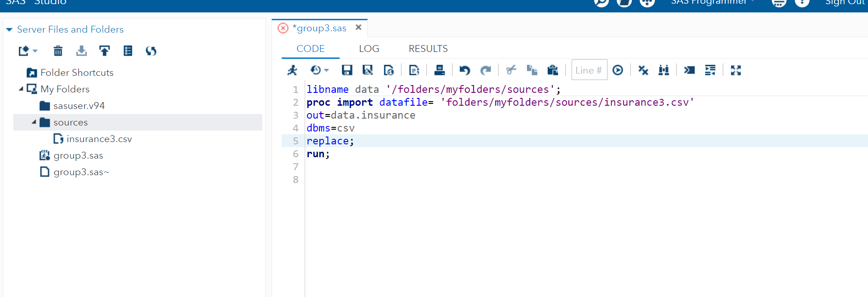Click 'proc import' on line 2
Viewport: 868px width, 297px height.
coord(340,102)
